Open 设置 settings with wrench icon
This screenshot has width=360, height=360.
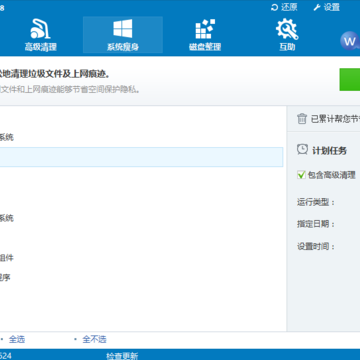coord(326,7)
